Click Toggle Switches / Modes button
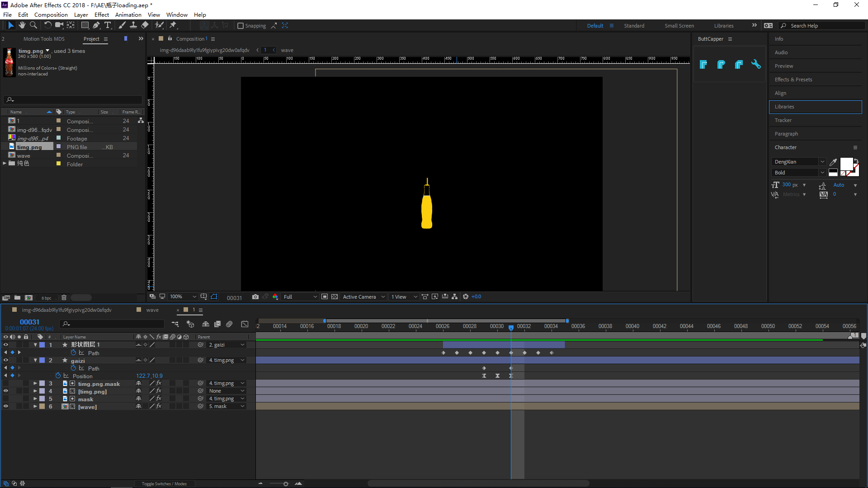The width and height of the screenshot is (868, 488). pos(164,483)
